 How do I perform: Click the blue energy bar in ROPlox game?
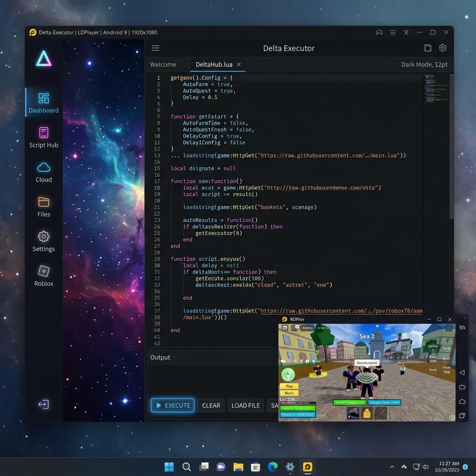(298, 415)
